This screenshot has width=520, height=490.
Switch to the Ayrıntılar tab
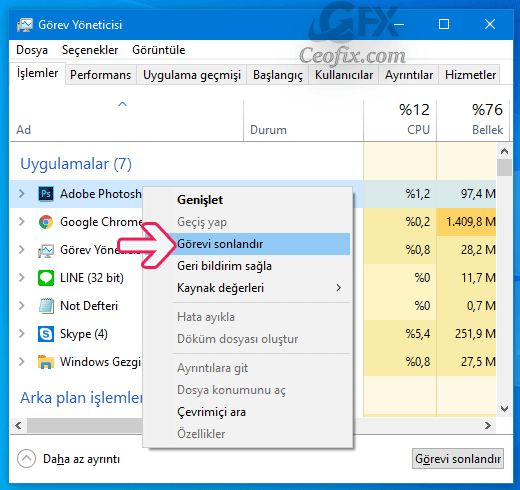pos(409,75)
